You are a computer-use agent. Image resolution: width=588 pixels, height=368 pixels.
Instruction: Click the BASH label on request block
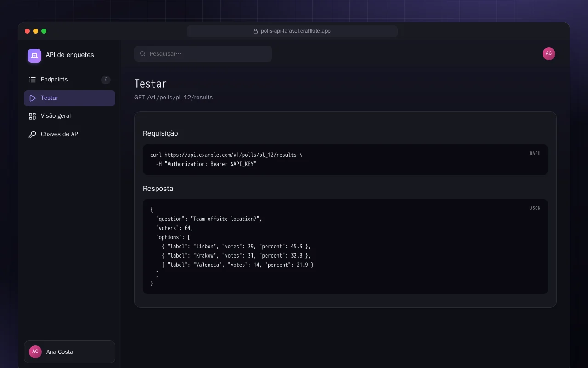coord(535,153)
